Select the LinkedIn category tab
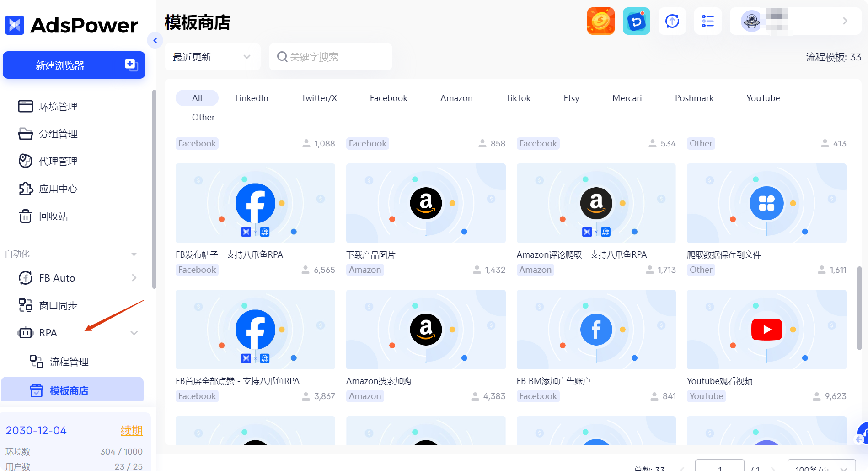This screenshot has width=868, height=471. click(x=252, y=98)
